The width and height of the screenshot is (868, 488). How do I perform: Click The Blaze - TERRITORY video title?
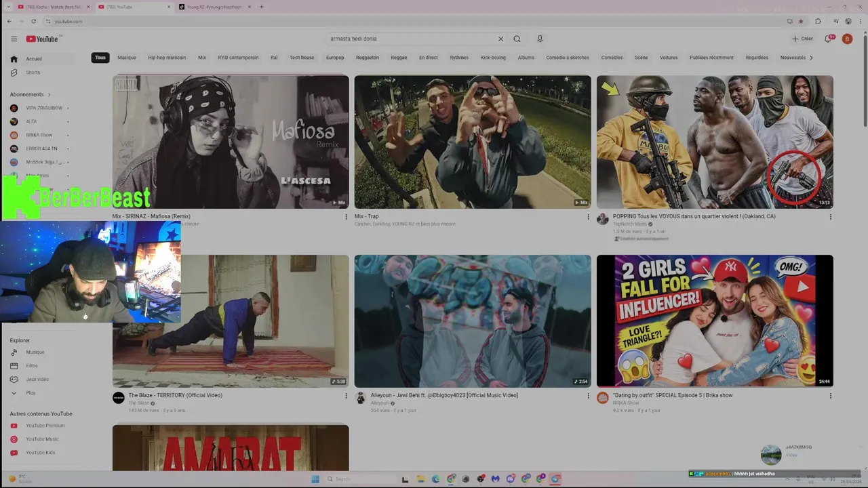175,395
